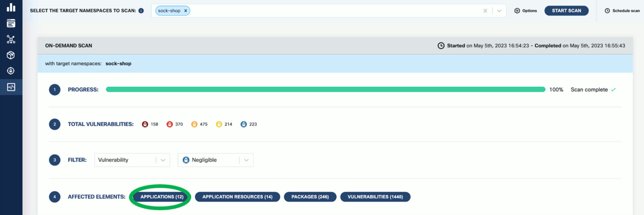Open the Vulnerability filter dropdown
This screenshot has width=644, height=215.
click(132, 160)
